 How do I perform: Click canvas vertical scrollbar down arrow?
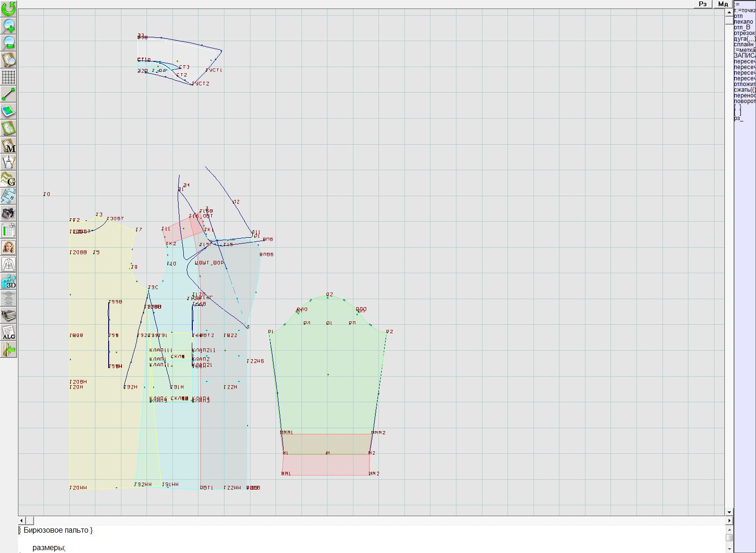(729, 512)
